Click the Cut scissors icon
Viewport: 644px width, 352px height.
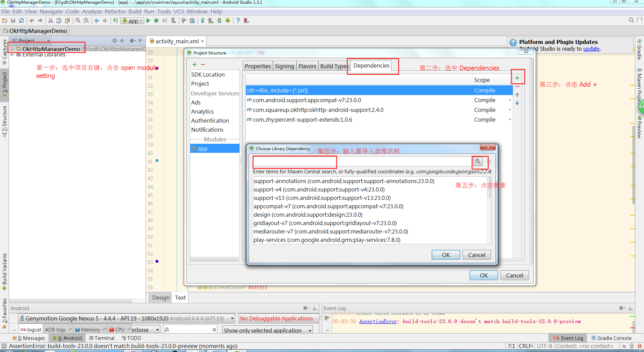click(51, 20)
